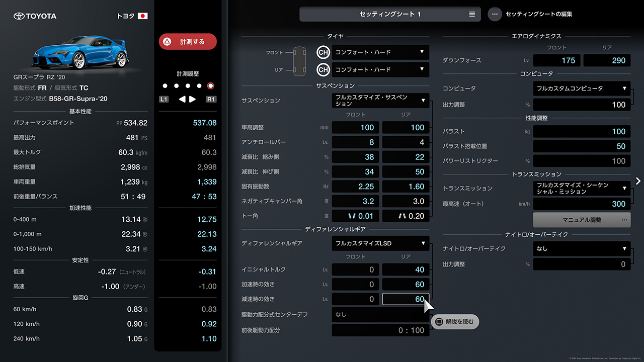Open サスペンション type dropdown
This screenshot has height=362, width=644.
380,101
